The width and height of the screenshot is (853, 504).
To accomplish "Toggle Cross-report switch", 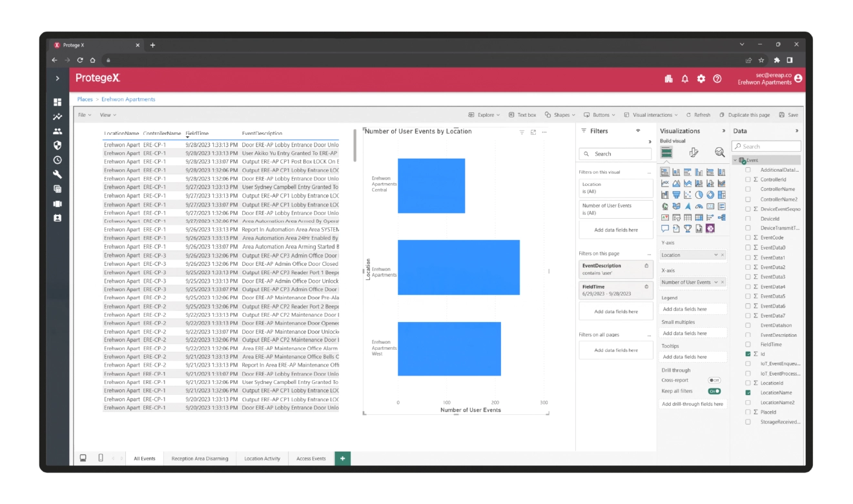I will coord(714,381).
